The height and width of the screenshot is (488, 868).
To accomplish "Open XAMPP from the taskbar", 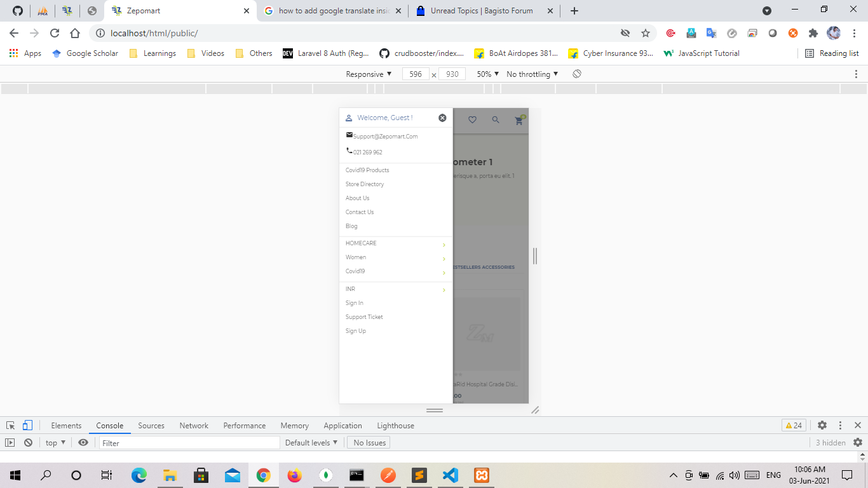I will click(482, 475).
